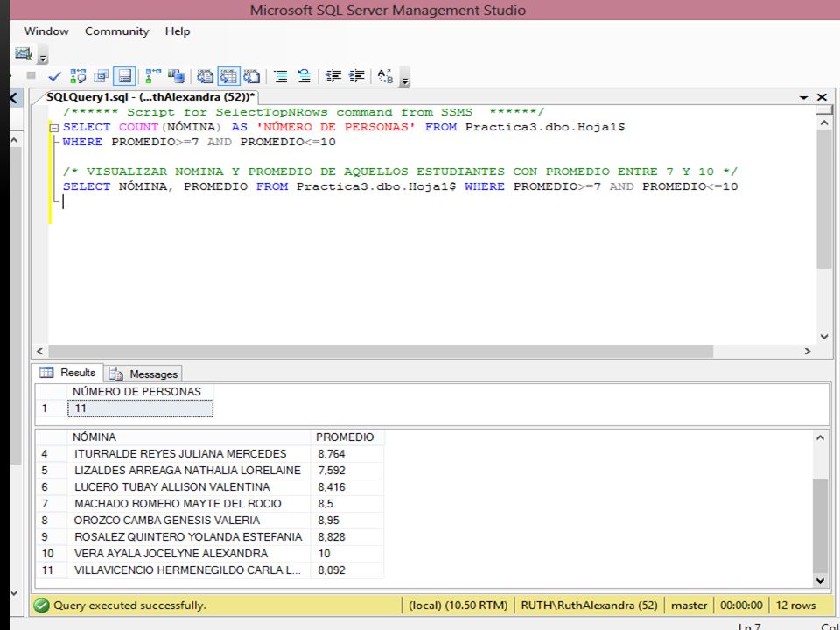Click the results grid vertical scrollbar thumb
Image resolution: width=840 pixels, height=630 pixels.
820,526
